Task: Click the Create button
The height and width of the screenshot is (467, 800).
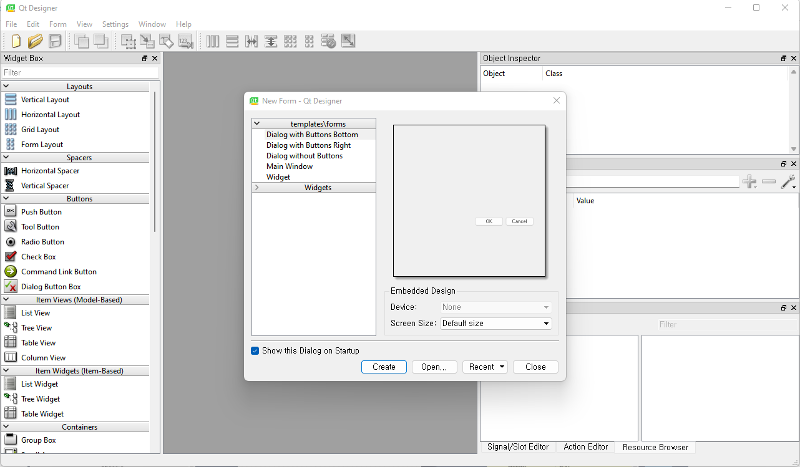Action: (384, 366)
